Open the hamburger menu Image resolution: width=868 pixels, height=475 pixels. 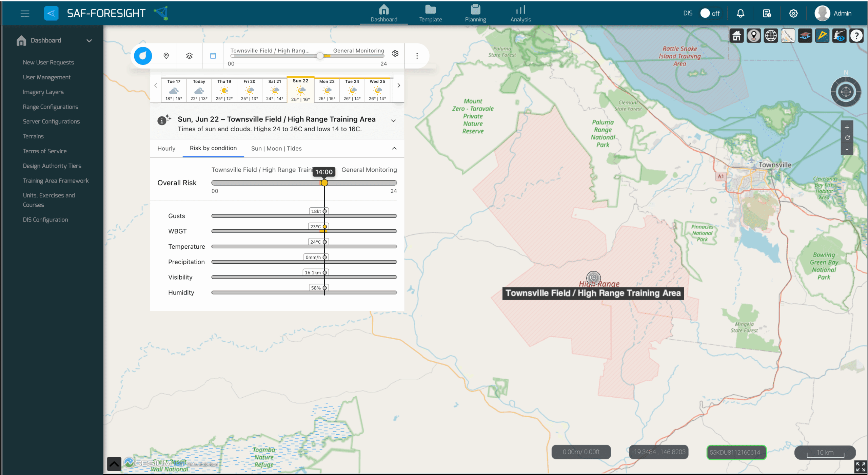click(x=25, y=14)
